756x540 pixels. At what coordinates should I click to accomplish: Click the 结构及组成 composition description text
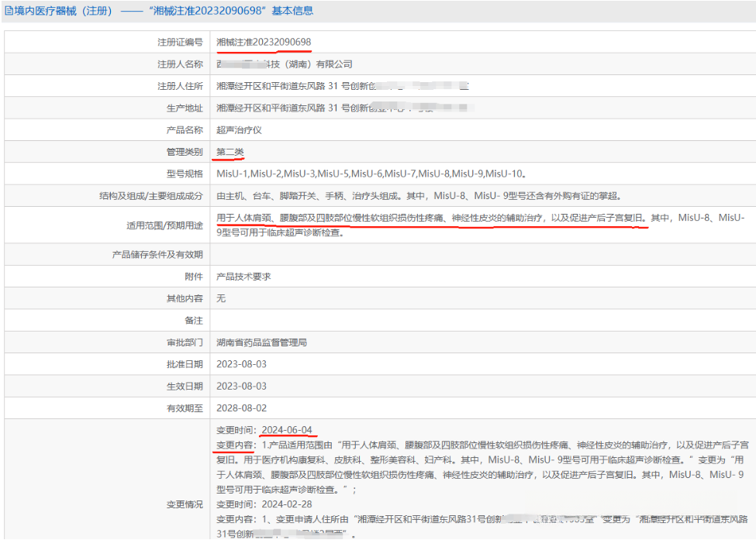(419, 196)
